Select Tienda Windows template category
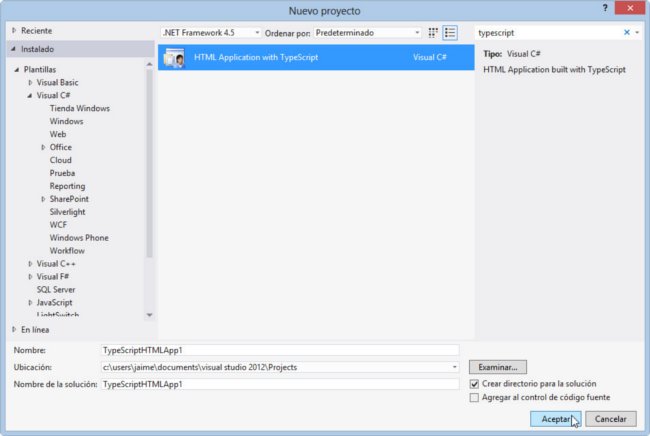Screen dimensions: 650x436 point(80,108)
